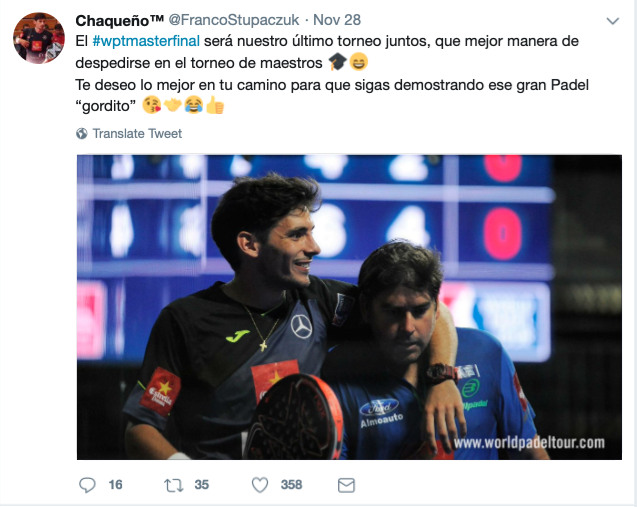Click the thumbs up emoji
Screen dimensions: 637x507
pyautogui.click(x=215, y=106)
